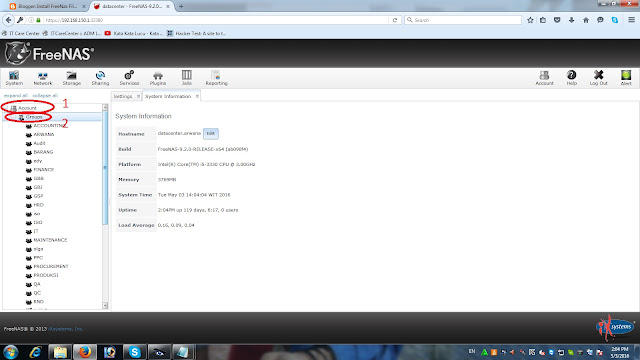Open a new browser tab
The image size is (640, 360).
tap(181, 6)
